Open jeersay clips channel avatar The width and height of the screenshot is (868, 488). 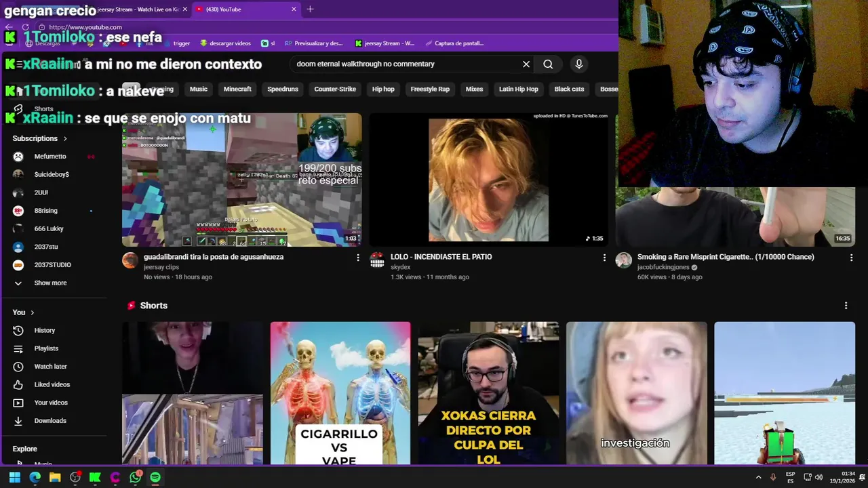tap(130, 261)
